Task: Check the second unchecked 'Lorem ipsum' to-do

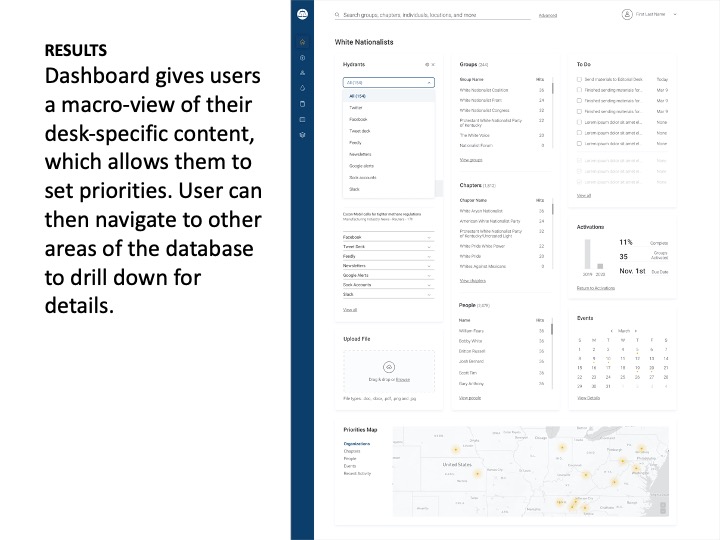Action: [579, 133]
